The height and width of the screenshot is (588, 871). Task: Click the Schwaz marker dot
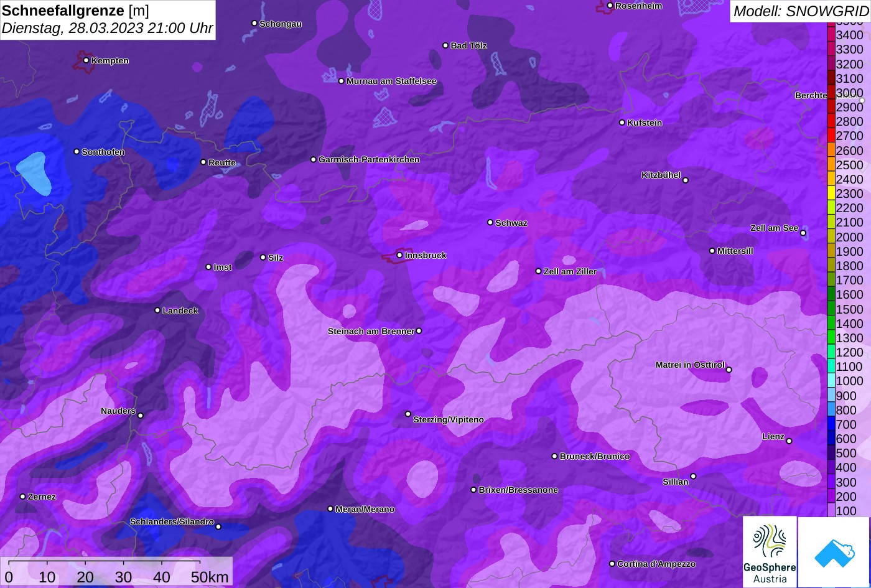coord(490,222)
